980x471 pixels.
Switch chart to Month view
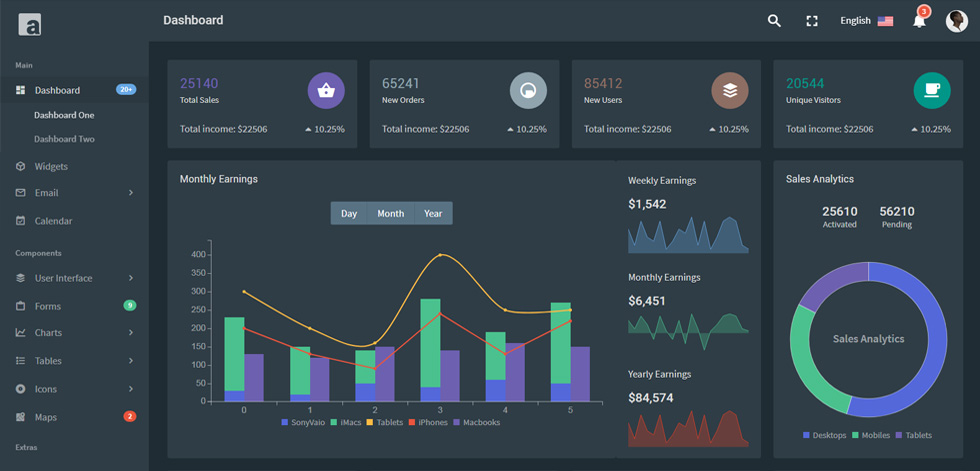pyautogui.click(x=391, y=213)
